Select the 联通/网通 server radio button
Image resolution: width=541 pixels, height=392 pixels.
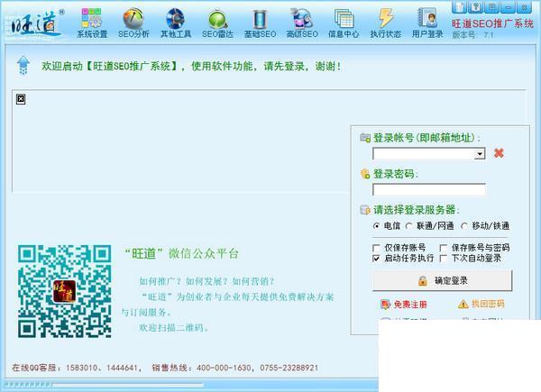[x=409, y=226]
